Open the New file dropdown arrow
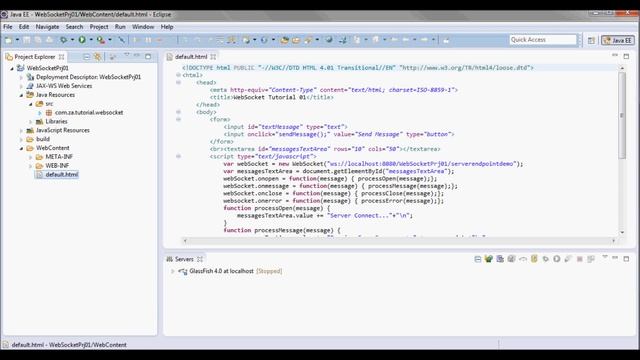Viewport: 640px width, 360px height. (17, 40)
